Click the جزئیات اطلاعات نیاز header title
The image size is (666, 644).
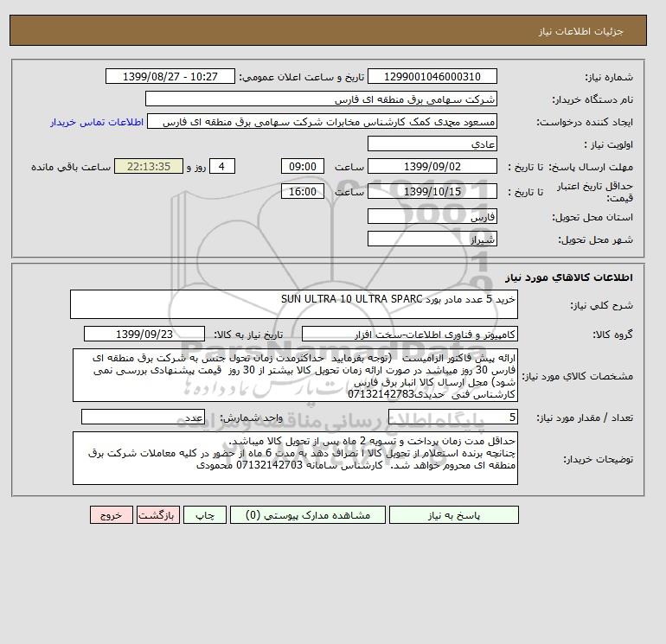pyautogui.click(x=580, y=31)
